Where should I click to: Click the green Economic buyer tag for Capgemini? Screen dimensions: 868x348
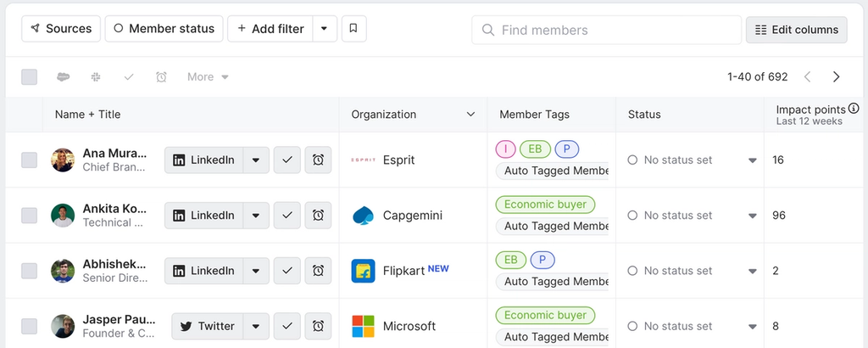click(x=545, y=205)
